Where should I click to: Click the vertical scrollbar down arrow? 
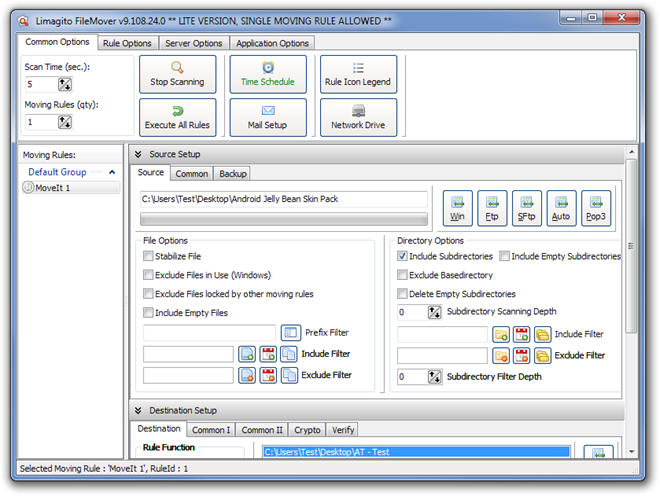click(631, 451)
